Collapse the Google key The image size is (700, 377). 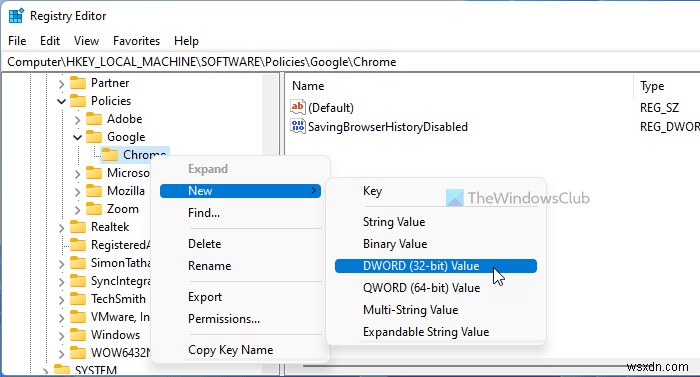(77, 137)
